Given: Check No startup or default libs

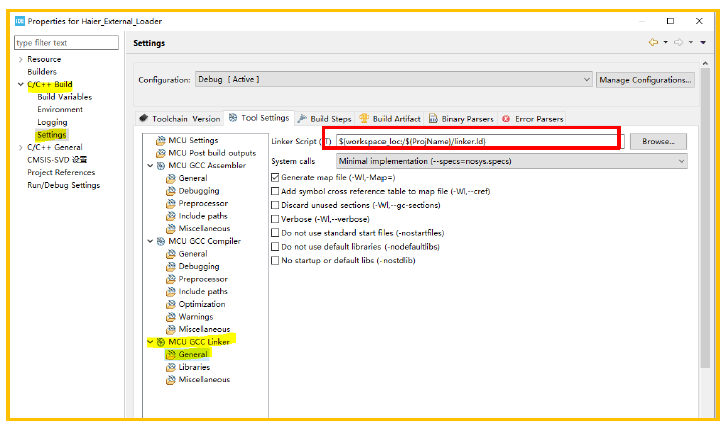Looking at the screenshot, I should (275, 261).
